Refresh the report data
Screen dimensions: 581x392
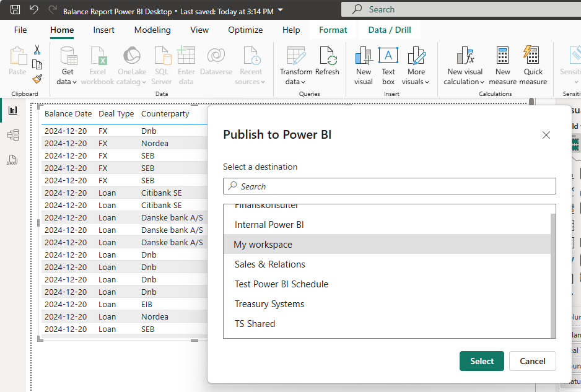[x=327, y=61]
